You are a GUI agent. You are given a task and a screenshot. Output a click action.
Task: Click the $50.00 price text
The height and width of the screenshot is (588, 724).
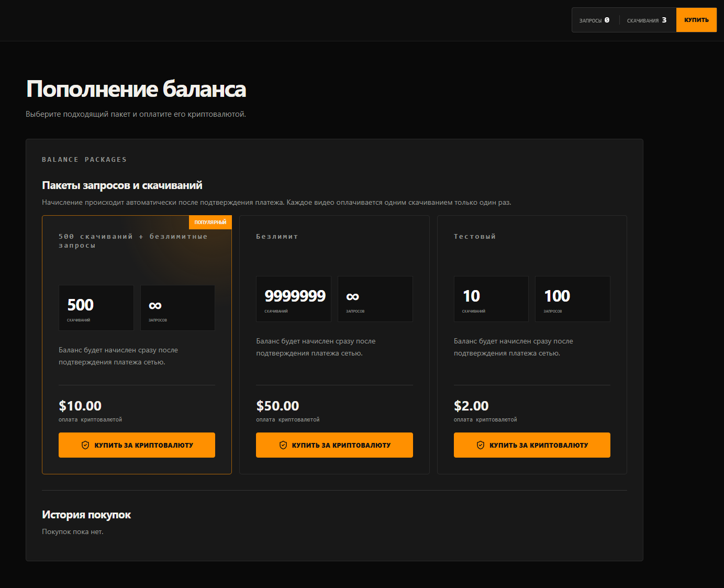[277, 406]
